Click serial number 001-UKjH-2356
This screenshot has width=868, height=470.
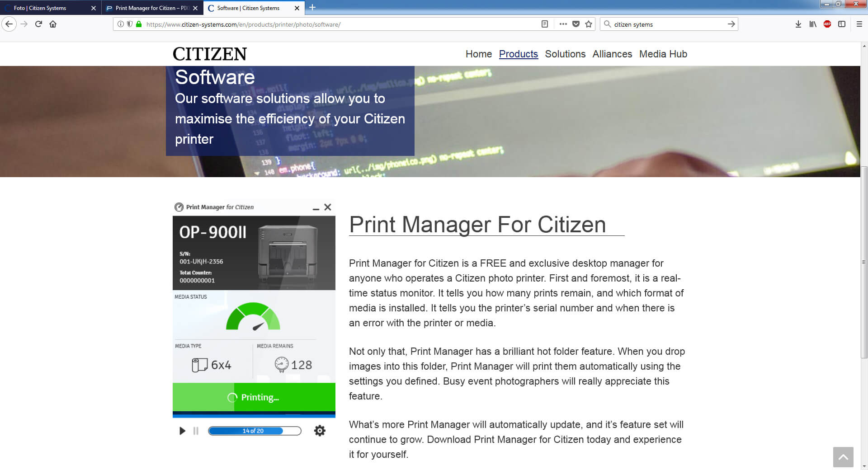(x=201, y=261)
